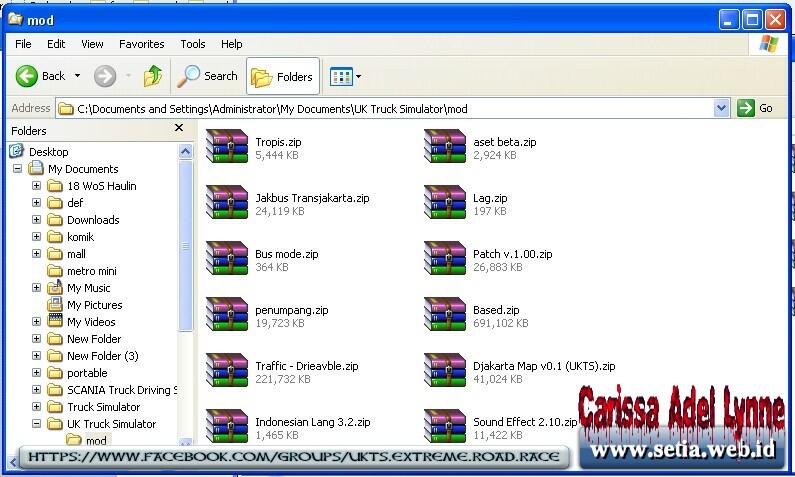Toggle the Folders pane button
The image size is (795, 477).
[283, 77]
